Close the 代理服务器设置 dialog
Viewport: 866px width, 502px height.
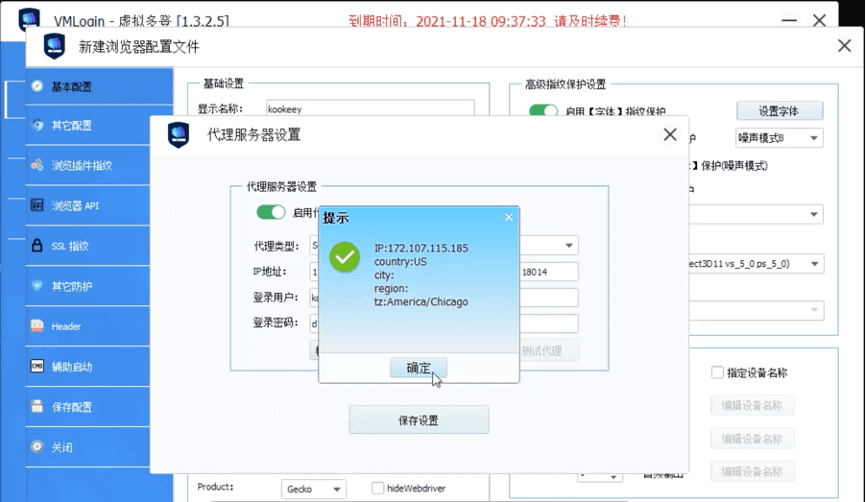pyautogui.click(x=670, y=135)
